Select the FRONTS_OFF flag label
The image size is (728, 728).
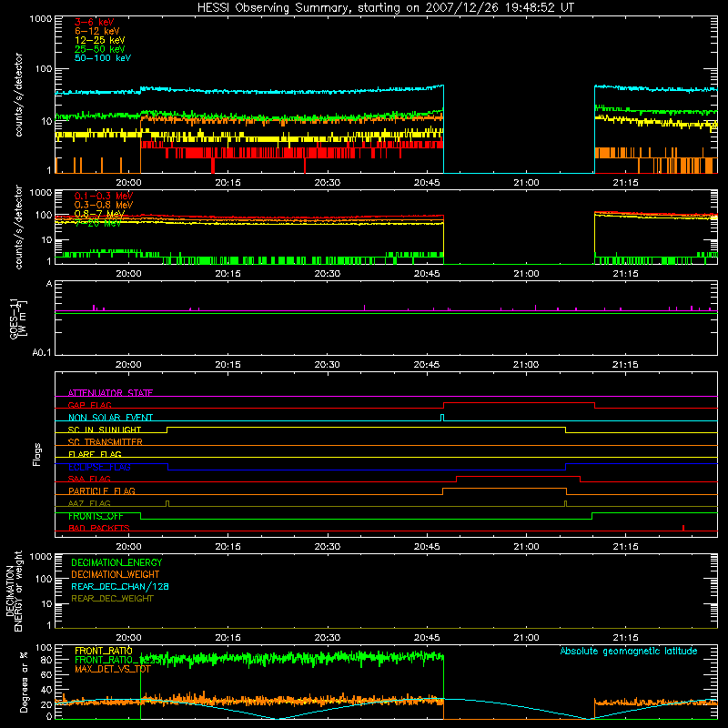tap(96, 516)
